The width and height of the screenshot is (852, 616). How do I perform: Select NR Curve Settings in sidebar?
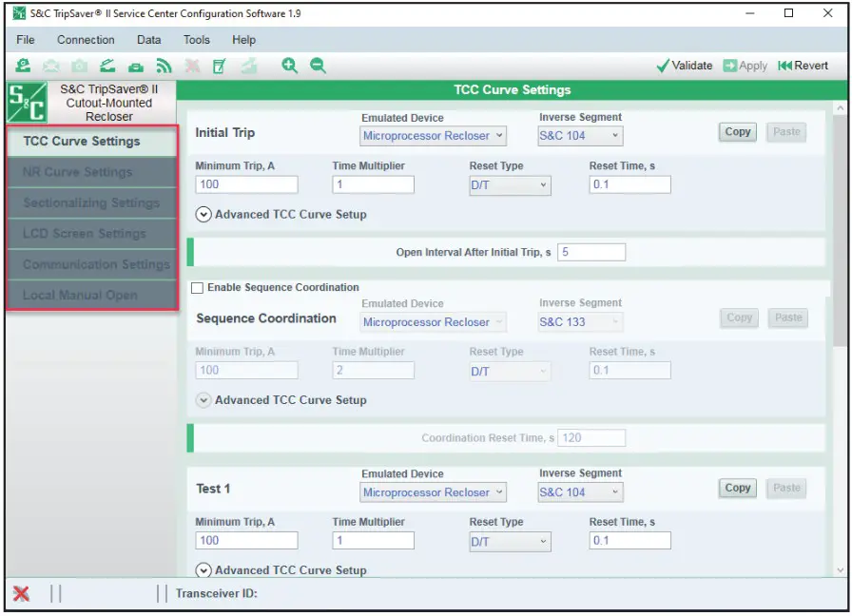(x=92, y=172)
